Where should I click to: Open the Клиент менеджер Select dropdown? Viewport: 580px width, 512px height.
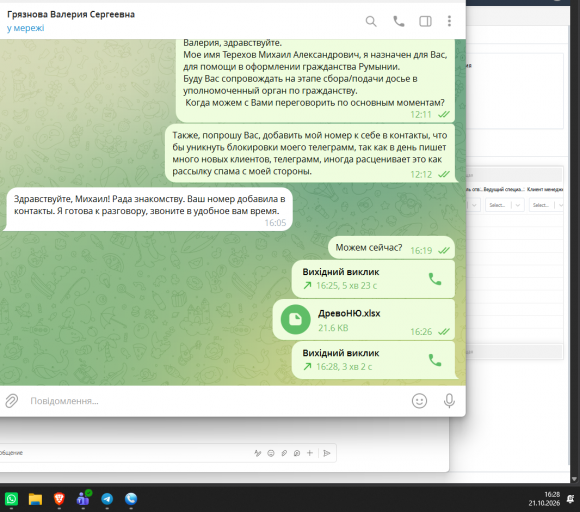547,205
